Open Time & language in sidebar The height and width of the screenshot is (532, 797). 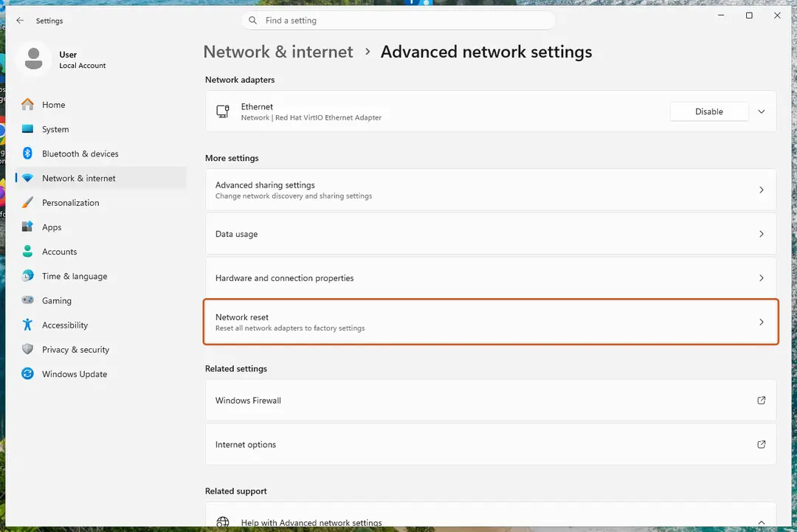[100, 276]
